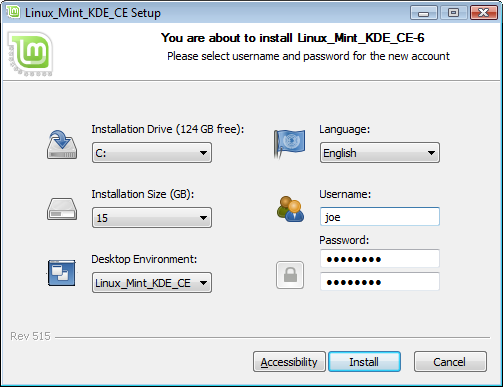The image size is (503, 387).
Task: Click the Linux Mint logo icon
Action: [x=30, y=54]
